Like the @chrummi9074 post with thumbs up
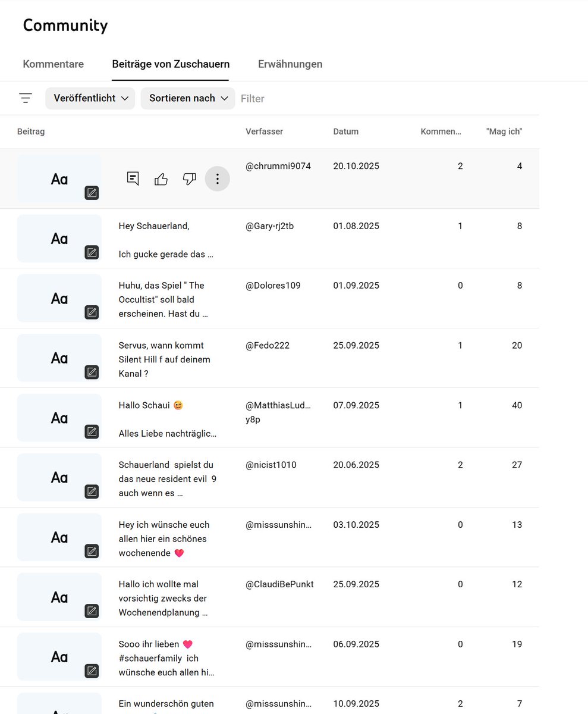Image resolution: width=588 pixels, height=714 pixels. (161, 178)
